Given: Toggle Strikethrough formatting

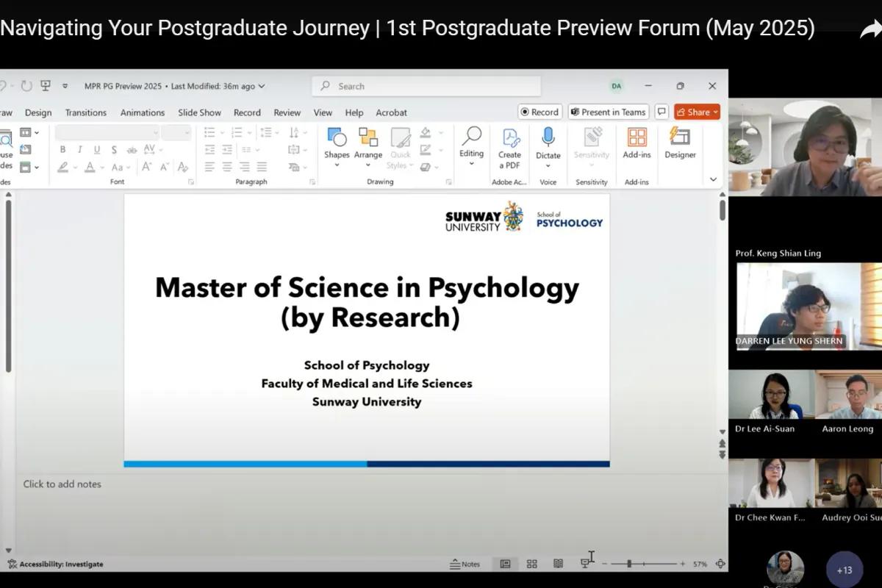Looking at the screenshot, I should pyautogui.click(x=132, y=149).
